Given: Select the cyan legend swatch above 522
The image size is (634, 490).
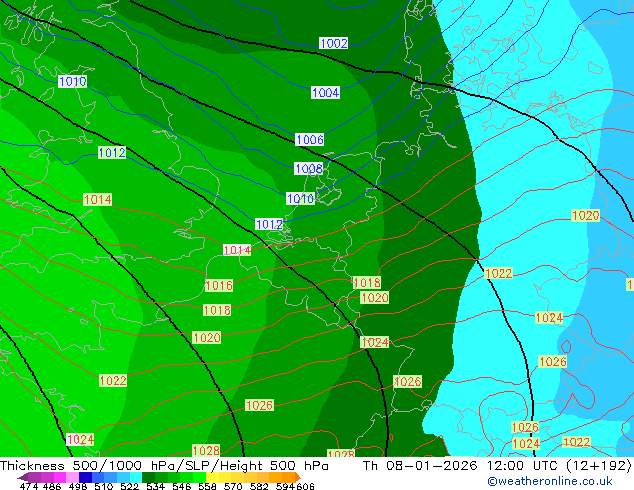Looking at the screenshot, I should click(x=136, y=477).
